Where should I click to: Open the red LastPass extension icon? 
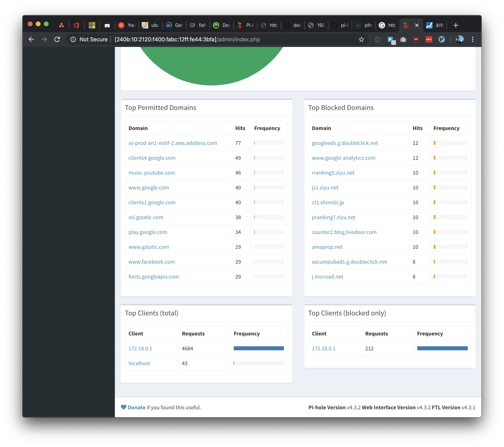(x=429, y=39)
